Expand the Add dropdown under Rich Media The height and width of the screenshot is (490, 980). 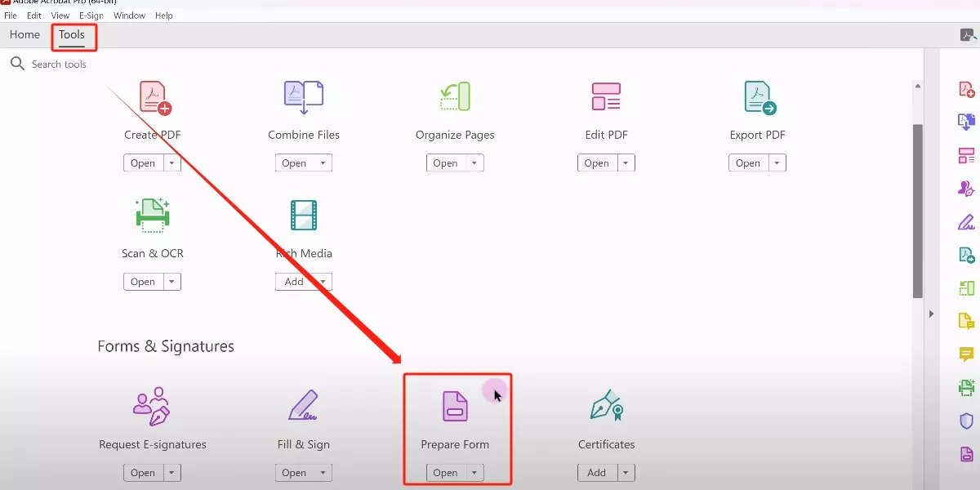[x=322, y=281]
